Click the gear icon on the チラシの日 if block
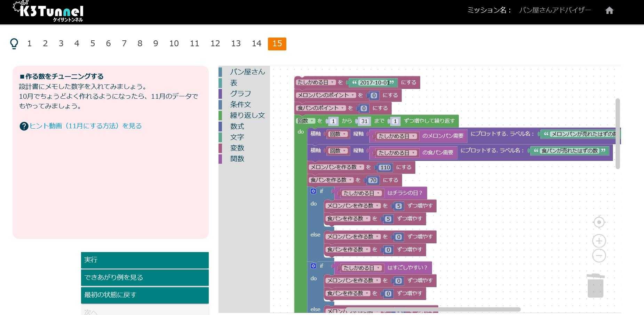Image resolution: width=644 pixels, height=315 pixels. click(313, 191)
